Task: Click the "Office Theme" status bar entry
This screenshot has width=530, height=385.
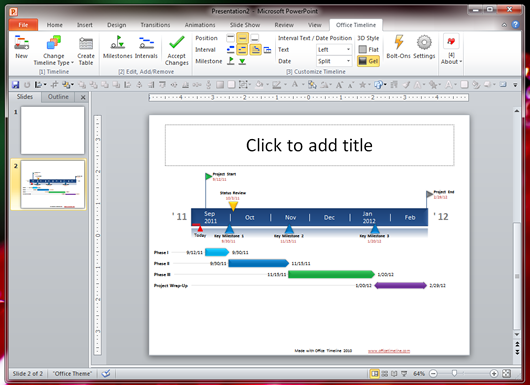Action: [x=72, y=374]
